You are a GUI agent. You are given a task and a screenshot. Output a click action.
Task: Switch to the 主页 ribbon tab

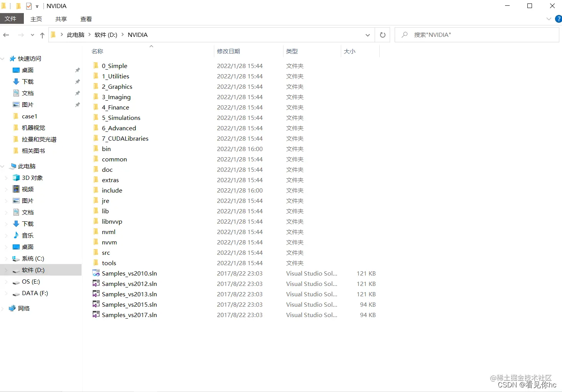[36, 19]
